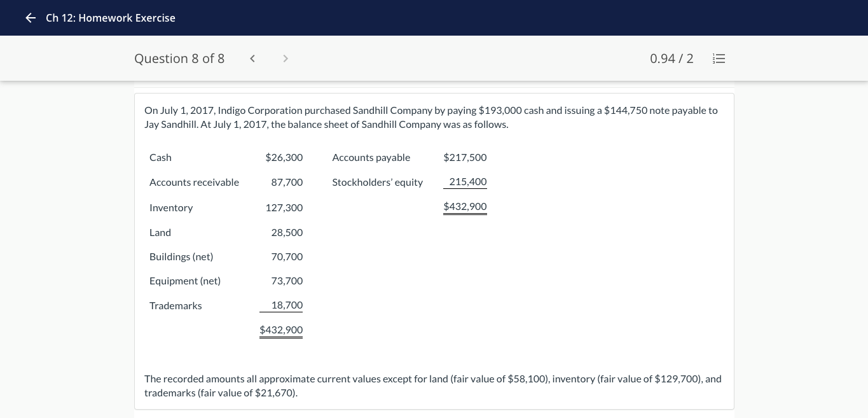Select the Cash amount $26,300
868x418 pixels.
click(x=284, y=157)
